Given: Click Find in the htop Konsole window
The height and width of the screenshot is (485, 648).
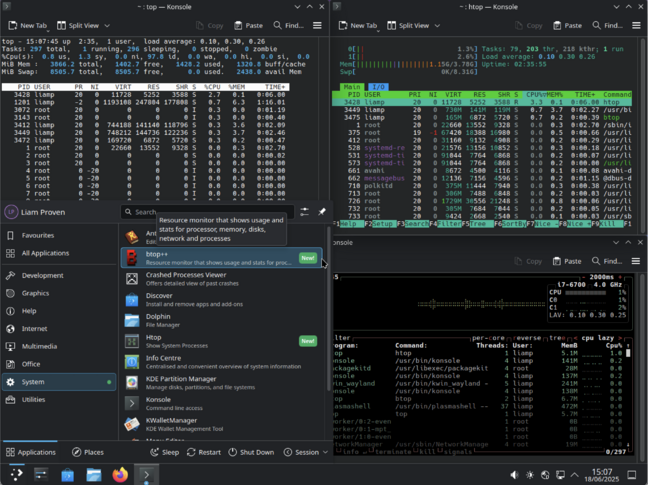Looking at the screenshot, I should point(608,26).
